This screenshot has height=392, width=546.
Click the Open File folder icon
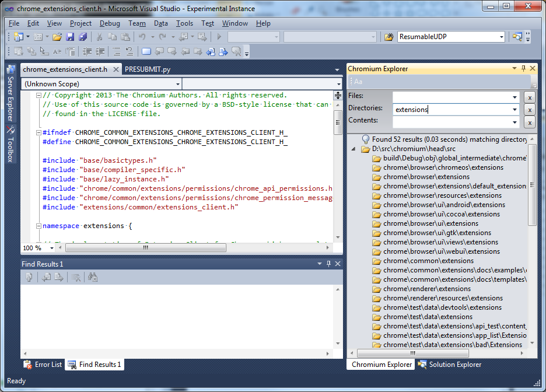(57, 37)
